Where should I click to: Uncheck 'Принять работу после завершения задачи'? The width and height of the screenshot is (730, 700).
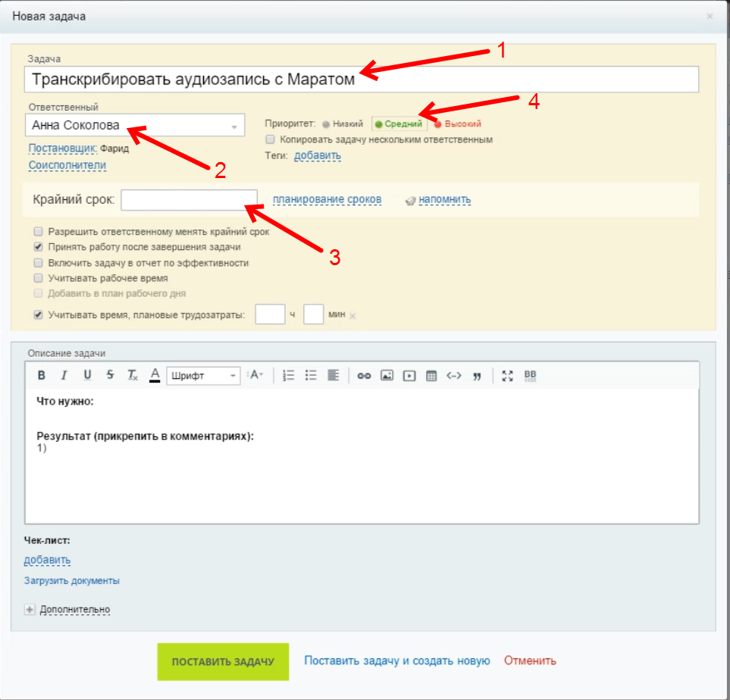(38, 247)
